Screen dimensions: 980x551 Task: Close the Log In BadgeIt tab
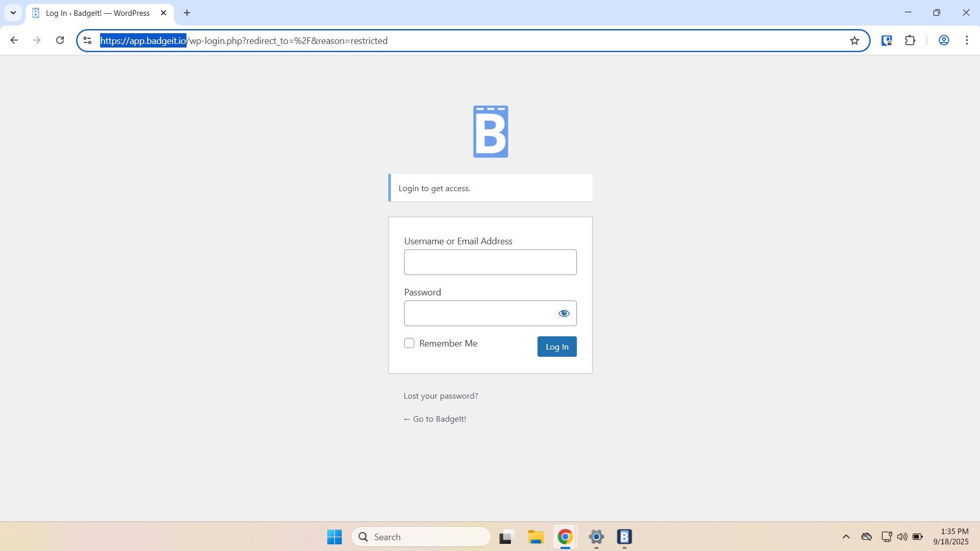tap(164, 13)
